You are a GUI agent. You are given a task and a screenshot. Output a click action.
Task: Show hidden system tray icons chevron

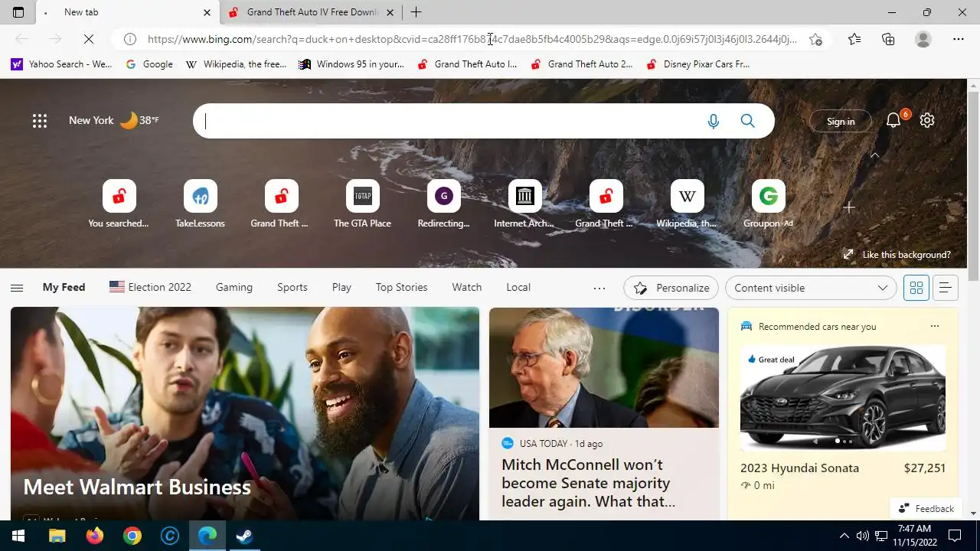(x=844, y=536)
